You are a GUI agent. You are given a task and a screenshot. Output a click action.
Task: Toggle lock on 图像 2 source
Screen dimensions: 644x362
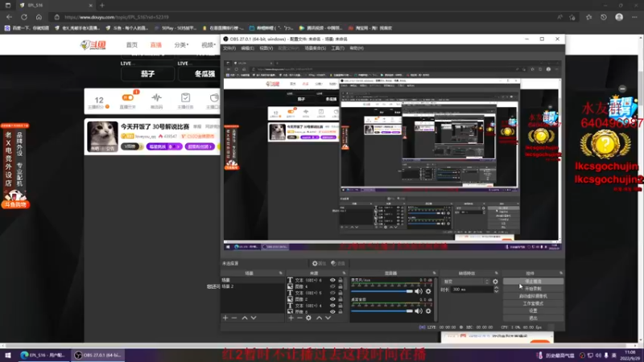340,299
